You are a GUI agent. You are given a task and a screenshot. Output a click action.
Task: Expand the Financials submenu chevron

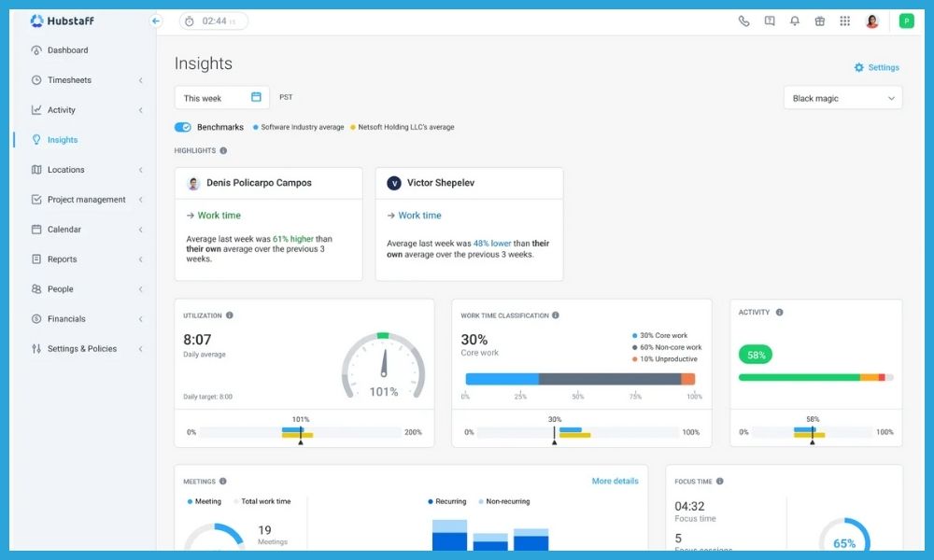click(141, 319)
